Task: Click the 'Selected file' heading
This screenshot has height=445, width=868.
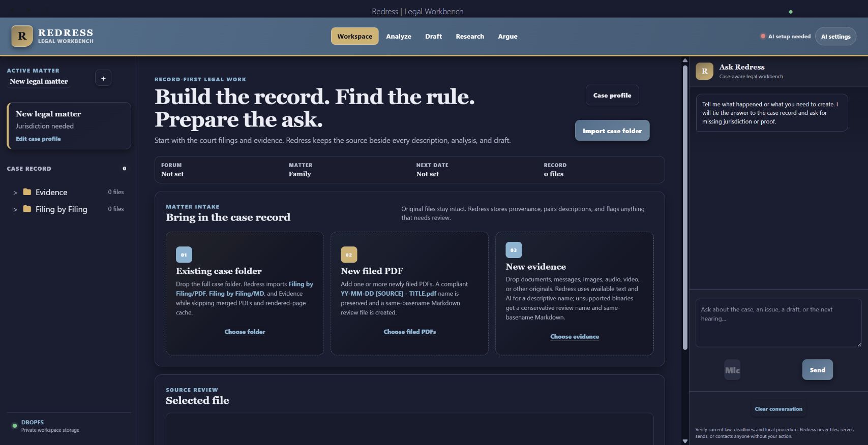Action: pyautogui.click(x=197, y=400)
